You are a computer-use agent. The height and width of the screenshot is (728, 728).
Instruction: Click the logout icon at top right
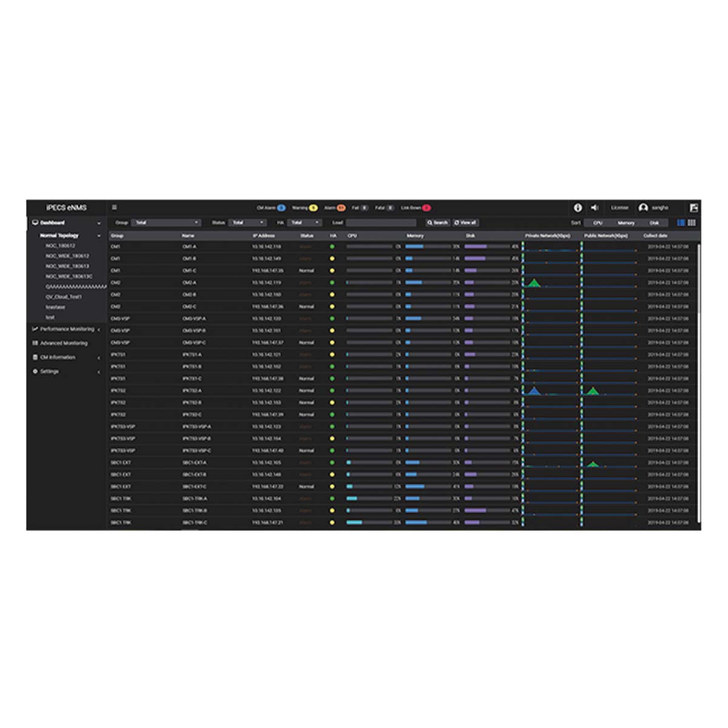click(x=693, y=207)
